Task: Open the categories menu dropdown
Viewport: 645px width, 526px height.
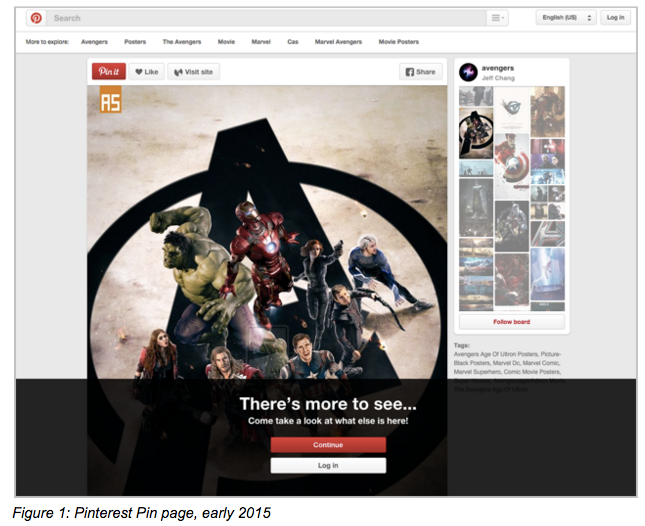Action: point(497,18)
